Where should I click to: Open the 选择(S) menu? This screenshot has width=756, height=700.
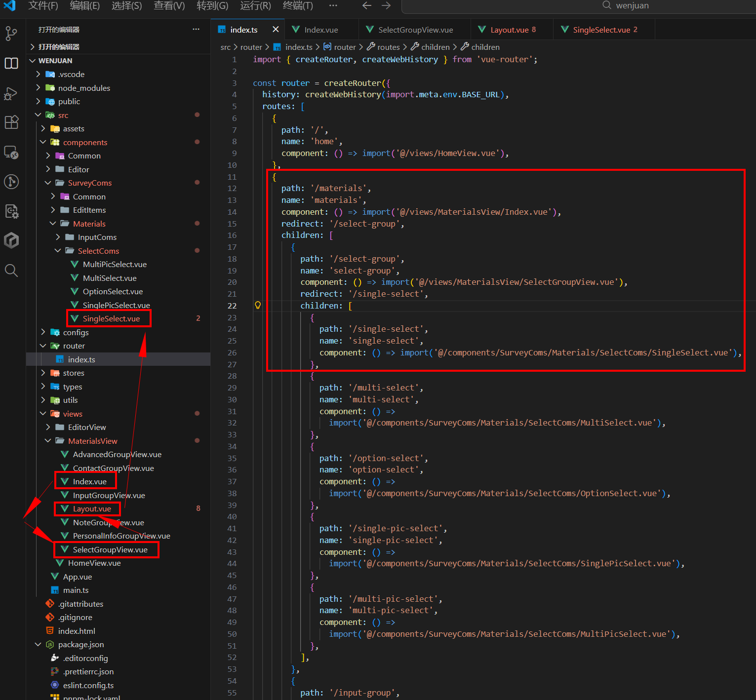click(126, 5)
